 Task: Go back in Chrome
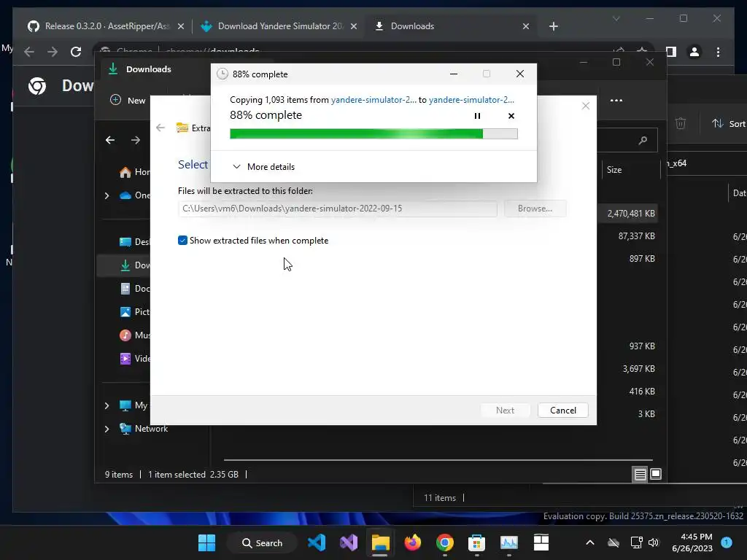(x=29, y=52)
